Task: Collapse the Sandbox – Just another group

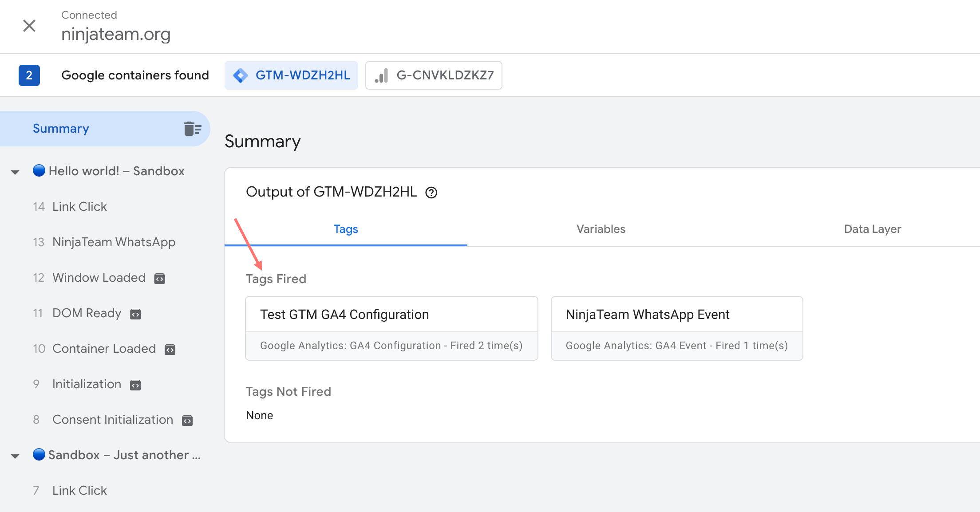Action: [15, 456]
